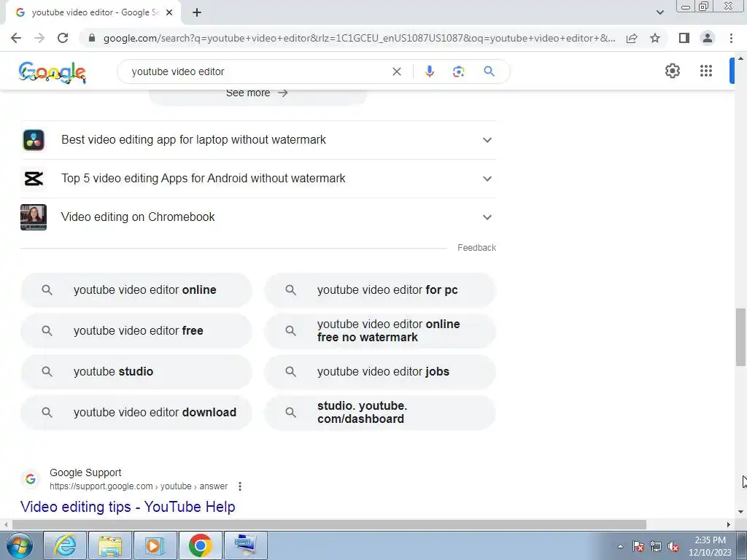The height and width of the screenshot is (560, 747).
Task: Open the Windows Start menu
Action: point(20,545)
